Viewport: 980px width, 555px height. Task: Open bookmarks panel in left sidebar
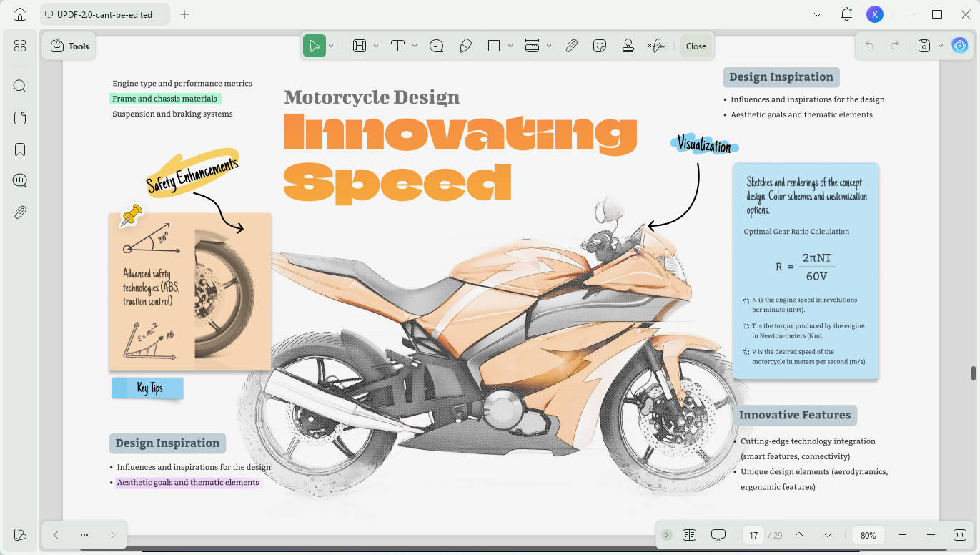click(20, 149)
